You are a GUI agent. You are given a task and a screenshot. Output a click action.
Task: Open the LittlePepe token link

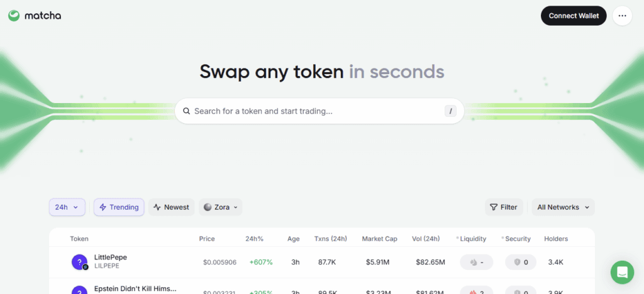click(111, 258)
